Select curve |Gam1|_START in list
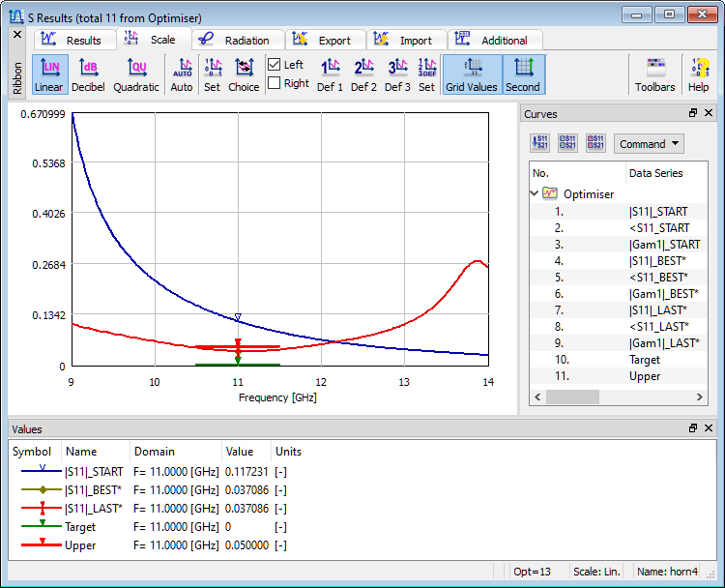The width and height of the screenshot is (725, 588). click(619, 245)
